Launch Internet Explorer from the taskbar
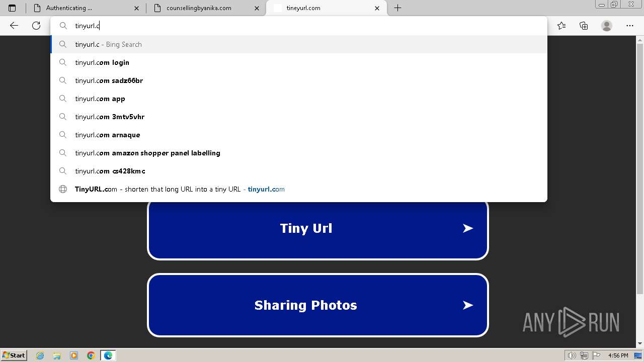Screen dimensions: 644x362 pos(40,355)
